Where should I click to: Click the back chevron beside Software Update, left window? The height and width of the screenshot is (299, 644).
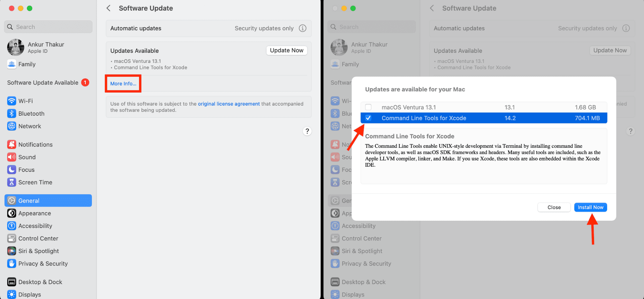pyautogui.click(x=108, y=8)
